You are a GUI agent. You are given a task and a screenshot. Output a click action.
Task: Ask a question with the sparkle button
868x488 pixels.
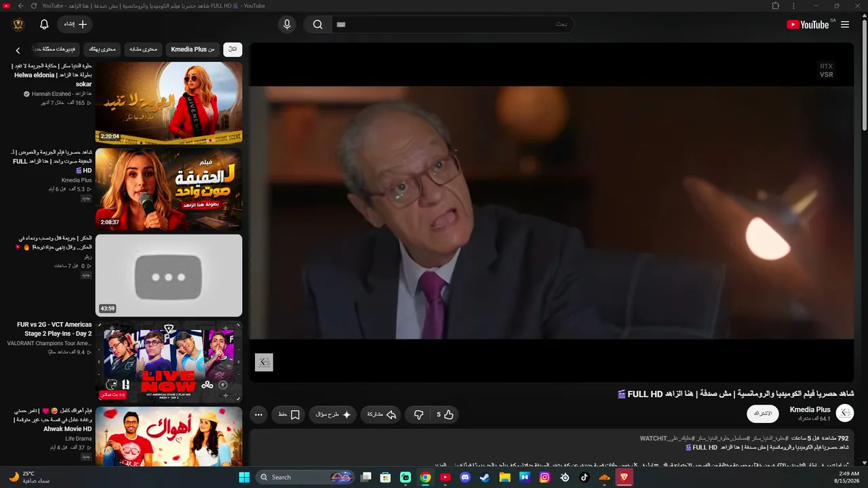(x=333, y=415)
